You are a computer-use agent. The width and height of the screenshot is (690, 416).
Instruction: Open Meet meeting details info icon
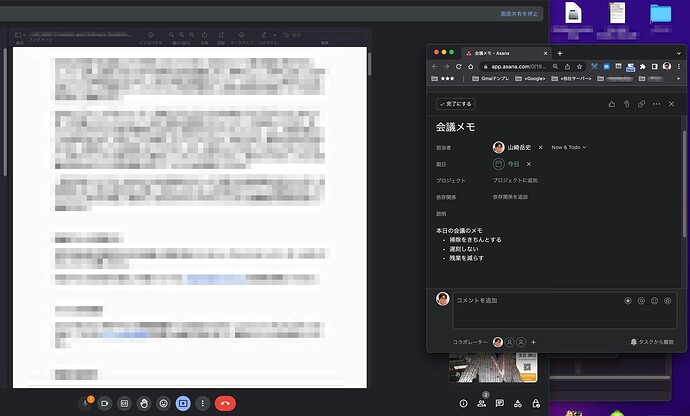point(463,403)
